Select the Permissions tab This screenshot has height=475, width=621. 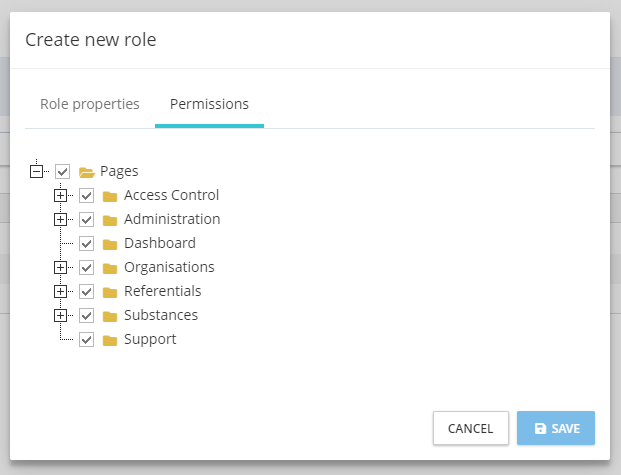pos(209,104)
